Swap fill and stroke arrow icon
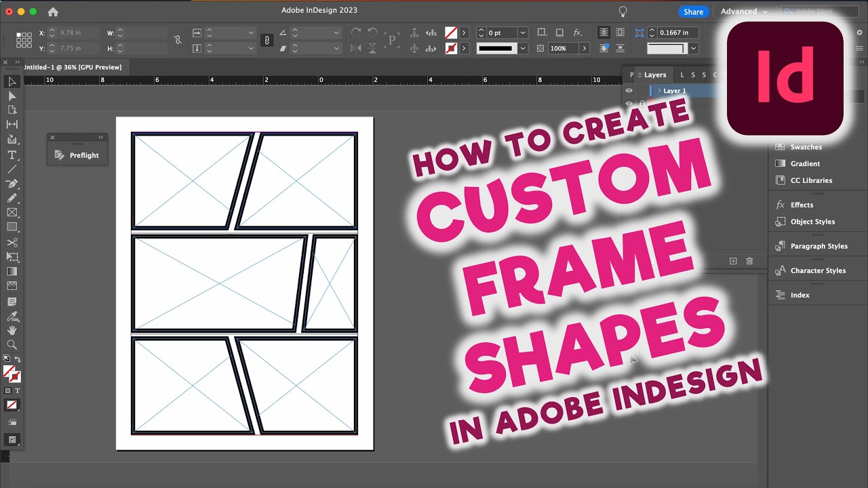The height and width of the screenshot is (488, 868). point(18,359)
